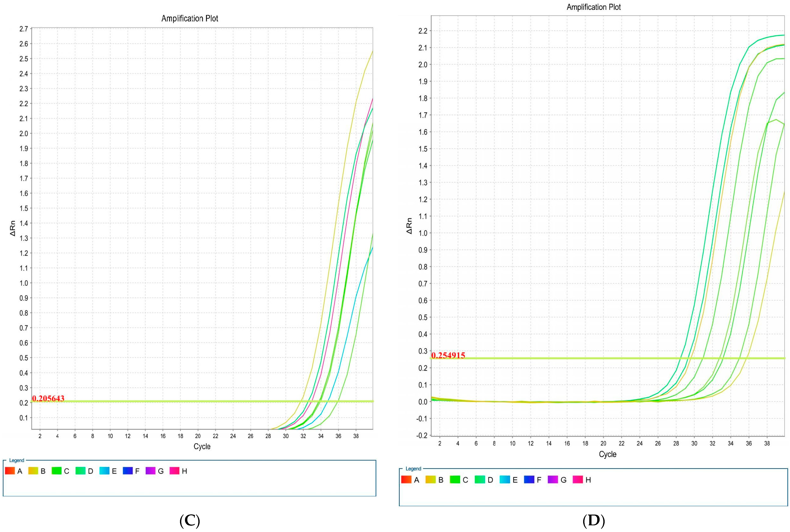
Task: Click the left Amplification Plot title
Action: click(x=190, y=18)
